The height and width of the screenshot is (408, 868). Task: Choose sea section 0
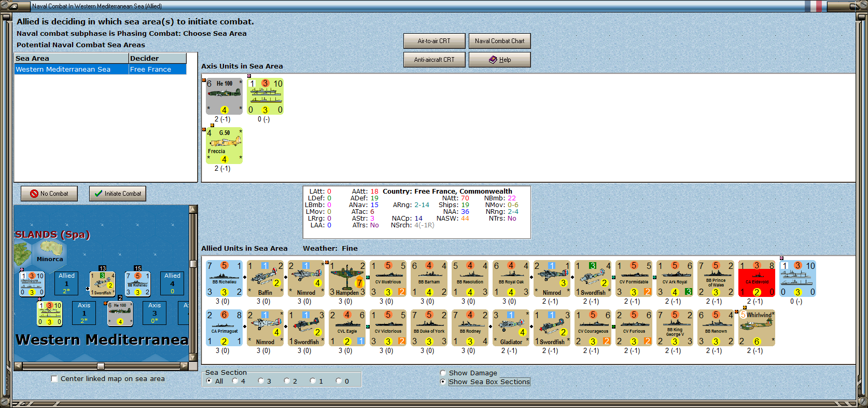click(x=339, y=381)
